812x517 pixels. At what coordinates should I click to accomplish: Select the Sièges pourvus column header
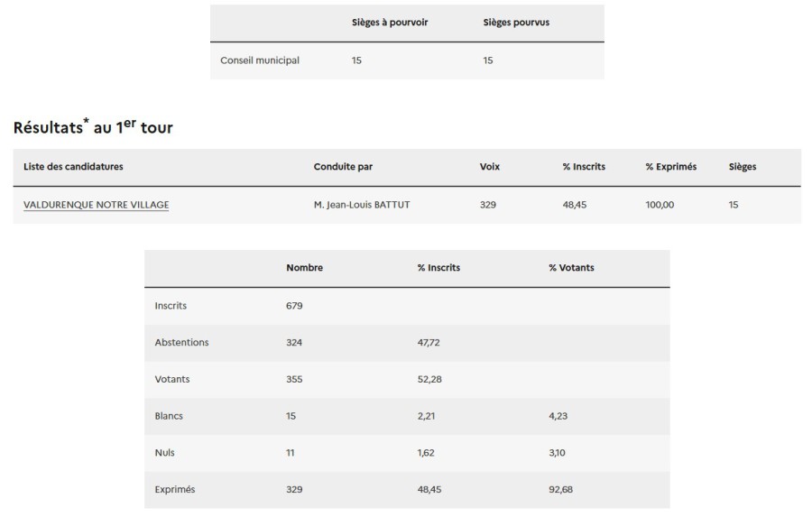[x=516, y=23]
